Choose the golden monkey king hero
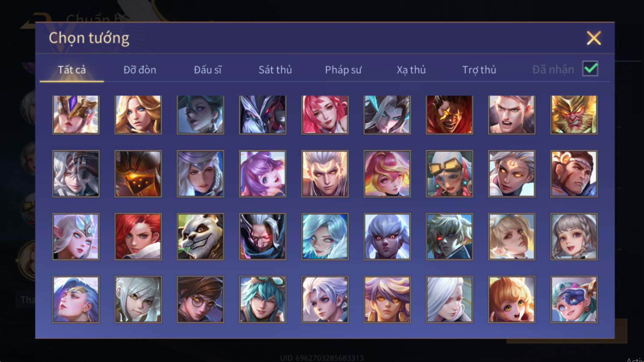This screenshot has width=644, height=362. coord(574,115)
